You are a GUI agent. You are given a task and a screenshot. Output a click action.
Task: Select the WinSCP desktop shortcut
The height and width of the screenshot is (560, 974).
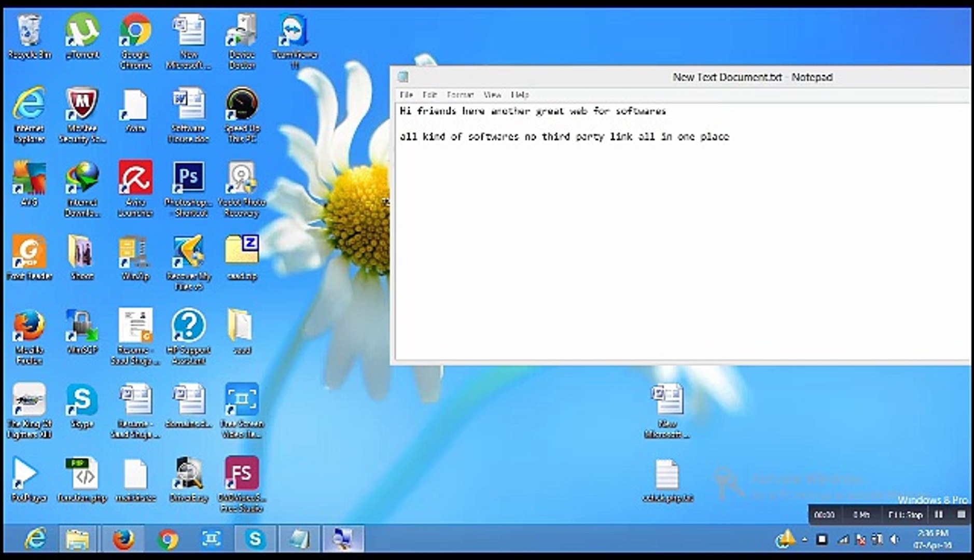coord(82,332)
